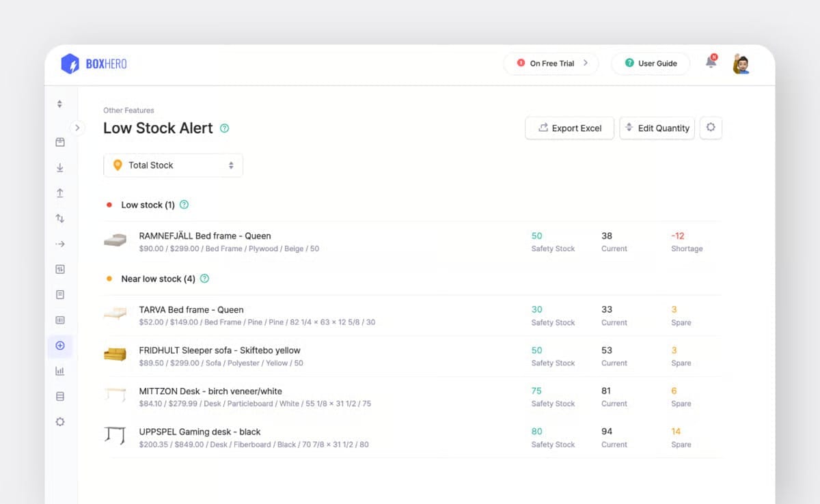Viewport: 820px width, 504px height.
Task: Click the Other Features breadcrumb
Action: (128, 110)
